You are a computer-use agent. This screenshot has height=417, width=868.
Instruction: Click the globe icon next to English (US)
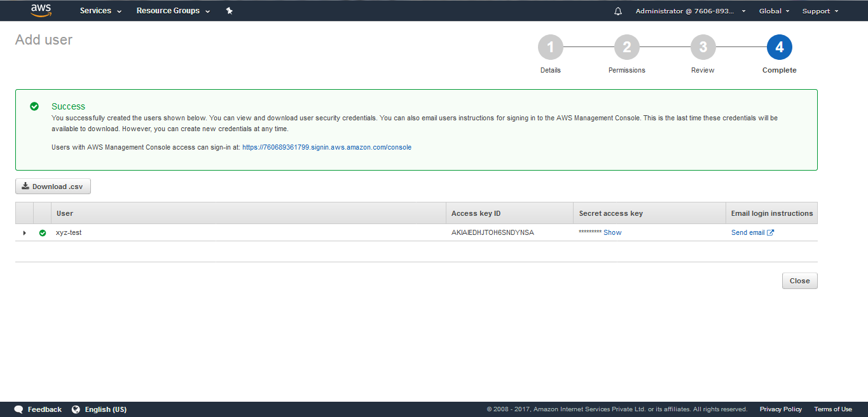[x=76, y=409]
